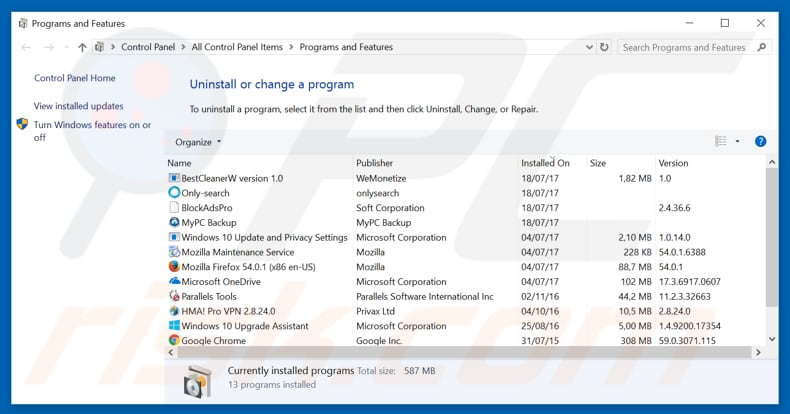Open the recent locations dropdown arrow
The width and height of the screenshot is (790, 414).
pos(67,47)
